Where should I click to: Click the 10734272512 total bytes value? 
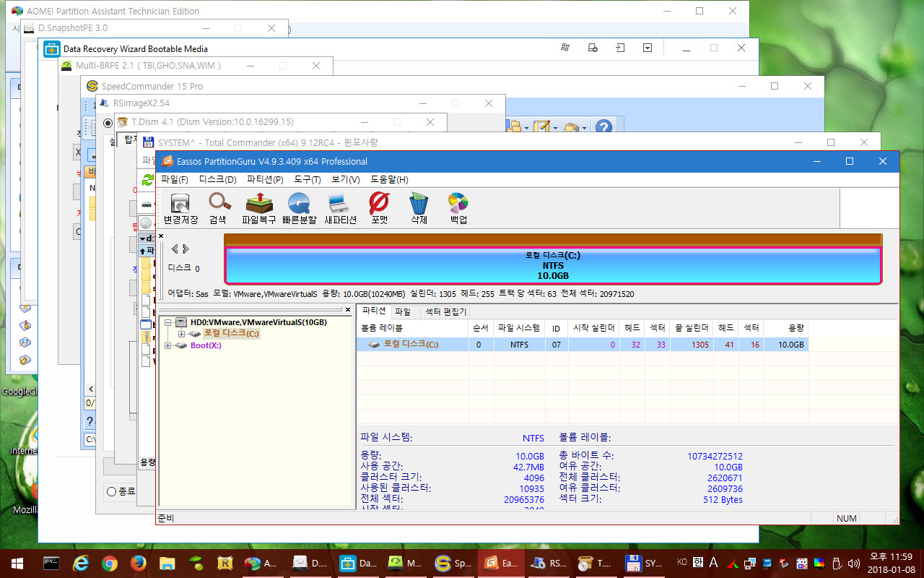(x=715, y=457)
